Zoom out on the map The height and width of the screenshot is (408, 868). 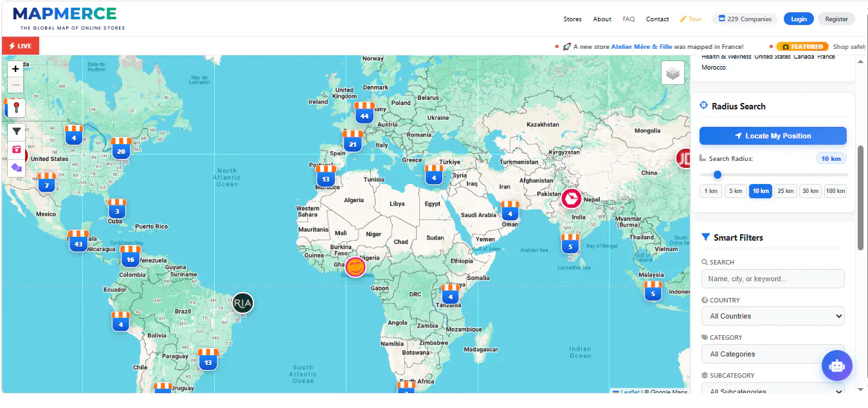pyautogui.click(x=16, y=86)
